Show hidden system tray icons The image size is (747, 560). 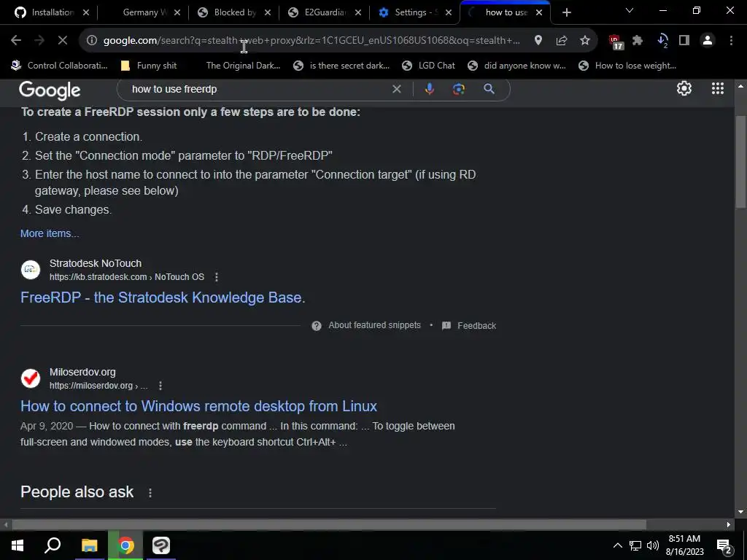click(x=617, y=545)
